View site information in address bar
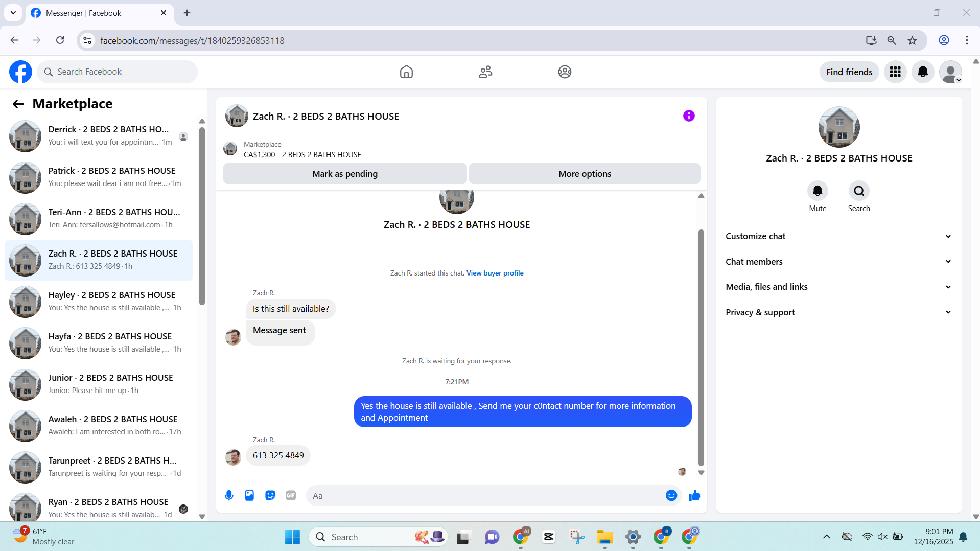Viewport: 980px width, 551px height. tap(87, 40)
